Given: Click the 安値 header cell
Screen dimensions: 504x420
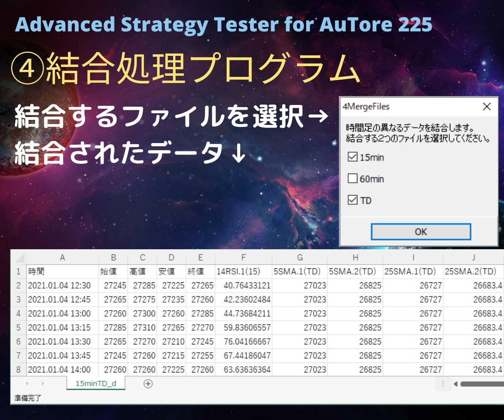Looking at the screenshot, I should pos(171,271).
